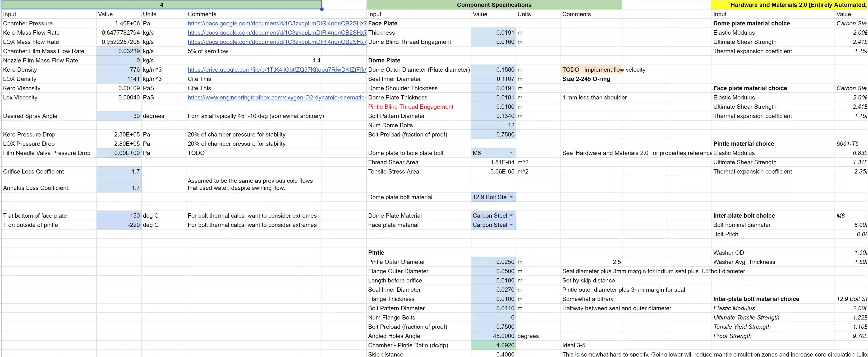The image size is (868, 357).
Task: Select Angled Holes Angle value 45.0000
Action: [x=493, y=336]
